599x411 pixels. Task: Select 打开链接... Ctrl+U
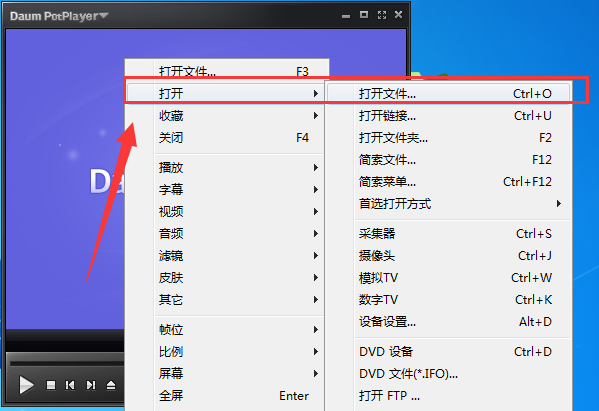449,115
